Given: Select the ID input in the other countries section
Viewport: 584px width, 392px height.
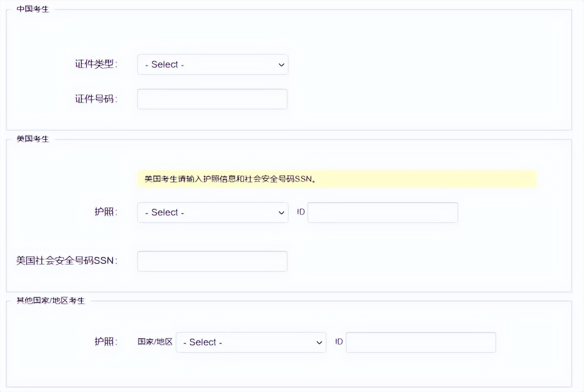Looking at the screenshot, I should point(421,342).
